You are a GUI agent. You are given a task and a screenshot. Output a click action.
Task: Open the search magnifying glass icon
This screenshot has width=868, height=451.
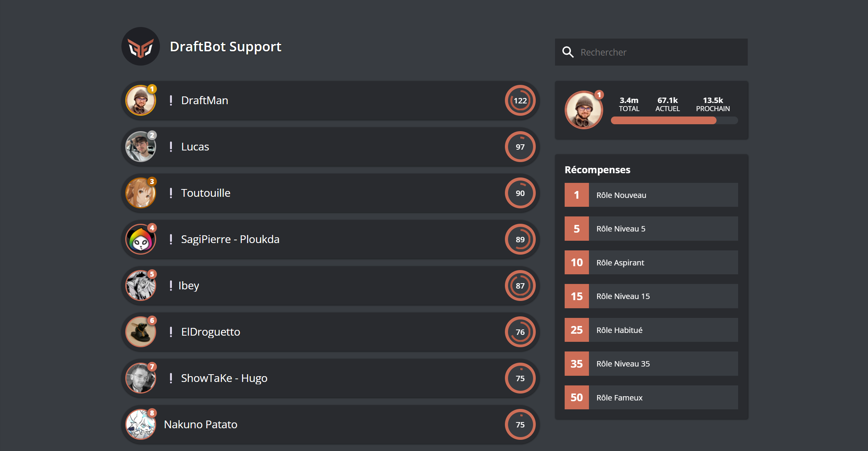568,52
